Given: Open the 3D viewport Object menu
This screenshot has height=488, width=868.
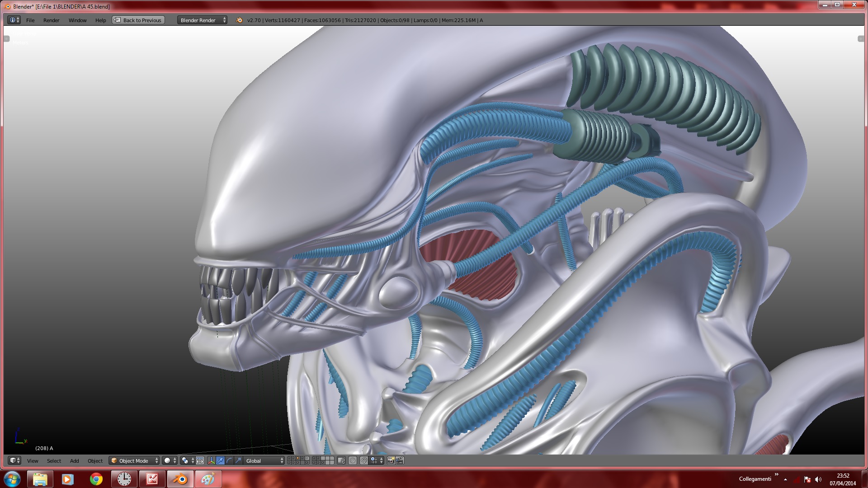Looking at the screenshot, I should 95,461.
